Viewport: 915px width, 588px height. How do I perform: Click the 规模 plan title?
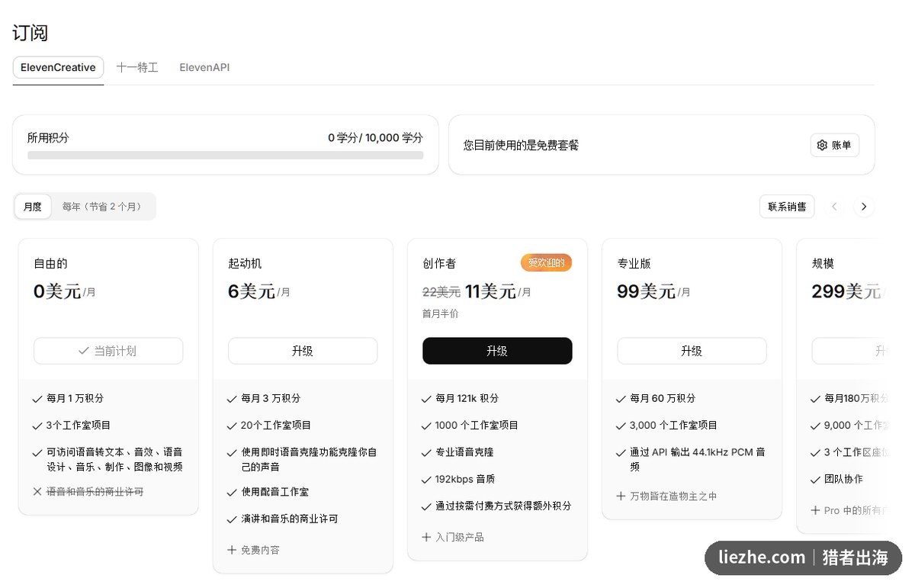click(x=823, y=263)
